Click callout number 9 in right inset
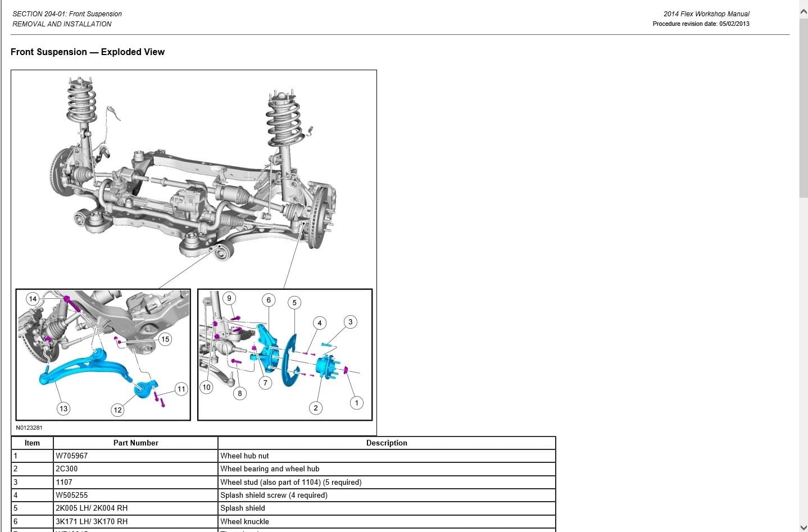Image resolution: width=808 pixels, height=532 pixels. (229, 298)
